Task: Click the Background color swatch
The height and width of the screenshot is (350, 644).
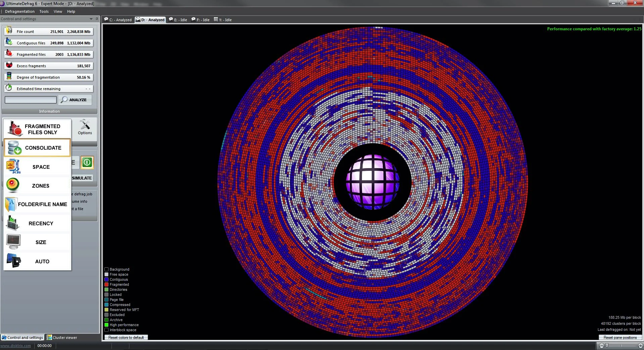Action: (106, 269)
